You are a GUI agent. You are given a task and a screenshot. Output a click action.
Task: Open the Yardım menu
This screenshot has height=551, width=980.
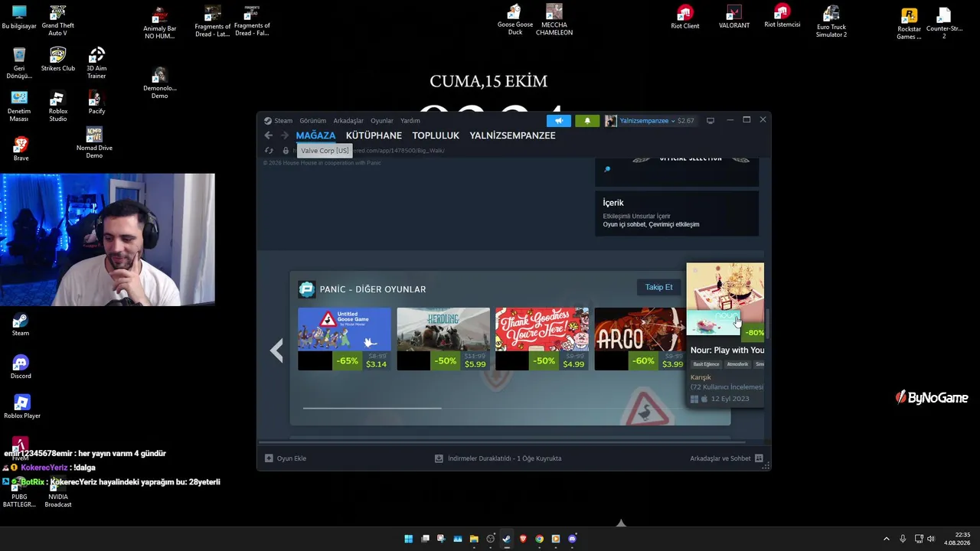410,121
